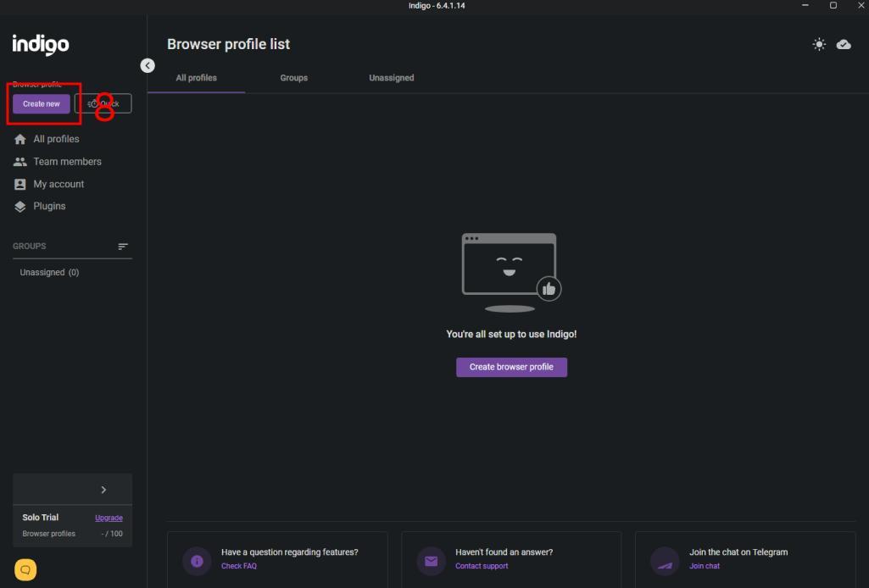Click the Create browser profile button
This screenshot has width=869, height=588.
(x=511, y=367)
